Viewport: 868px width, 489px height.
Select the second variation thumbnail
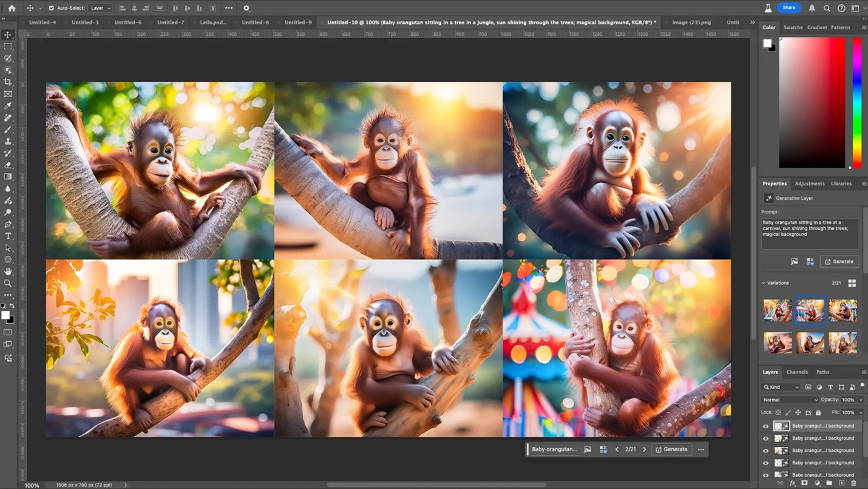pyautogui.click(x=810, y=310)
